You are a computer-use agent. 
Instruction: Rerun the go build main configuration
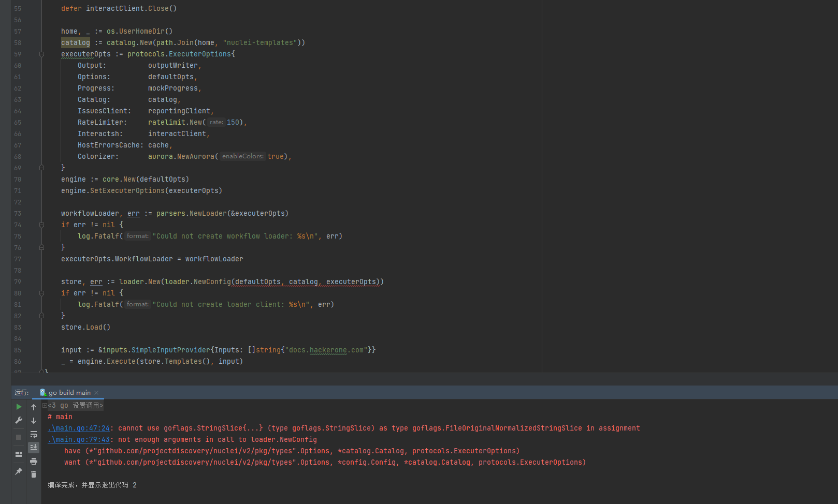pyautogui.click(x=19, y=407)
